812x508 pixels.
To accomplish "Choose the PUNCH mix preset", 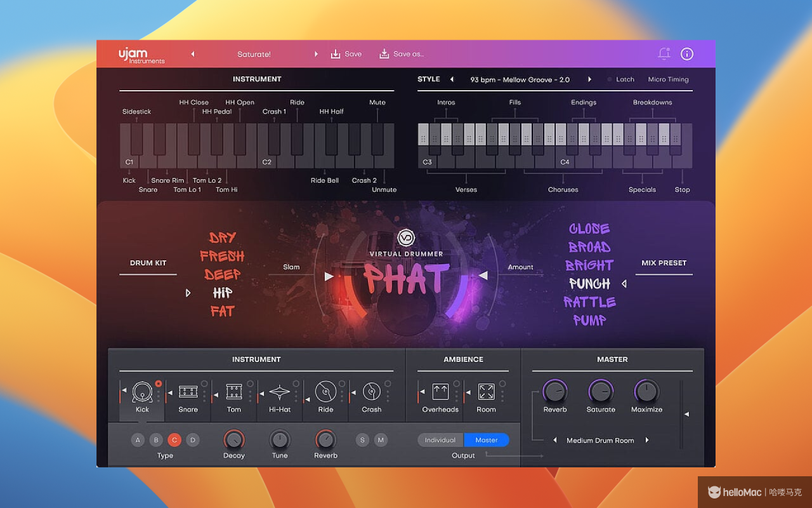I will click(589, 284).
